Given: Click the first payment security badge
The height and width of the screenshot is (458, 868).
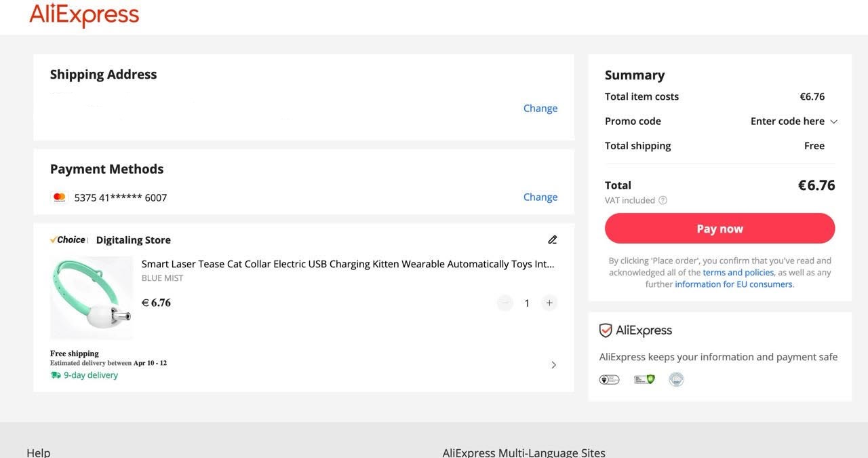Looking at the screenshot, I should (609, 379).
